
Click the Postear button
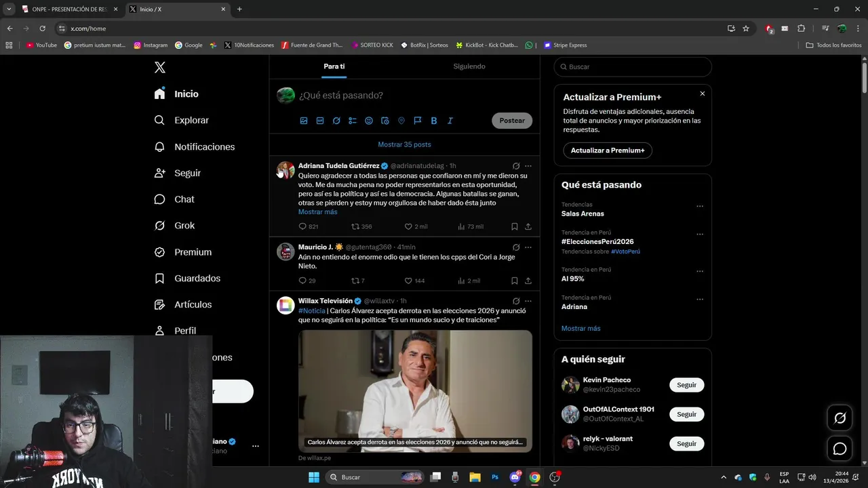[512, 121]
